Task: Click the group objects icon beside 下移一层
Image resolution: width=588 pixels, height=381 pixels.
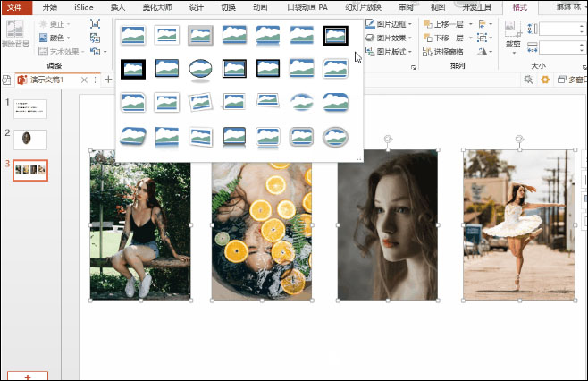Action: [484, 38]
